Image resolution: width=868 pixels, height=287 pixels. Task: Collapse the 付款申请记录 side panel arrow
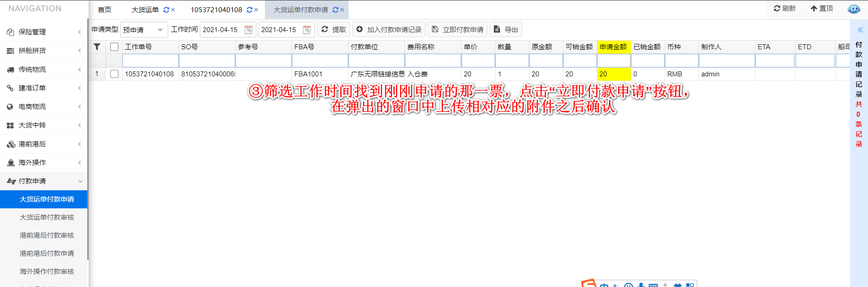860,30
